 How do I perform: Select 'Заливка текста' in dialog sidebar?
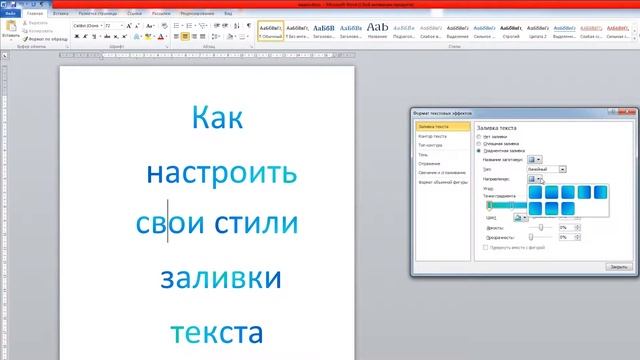(x=443, y=127)
